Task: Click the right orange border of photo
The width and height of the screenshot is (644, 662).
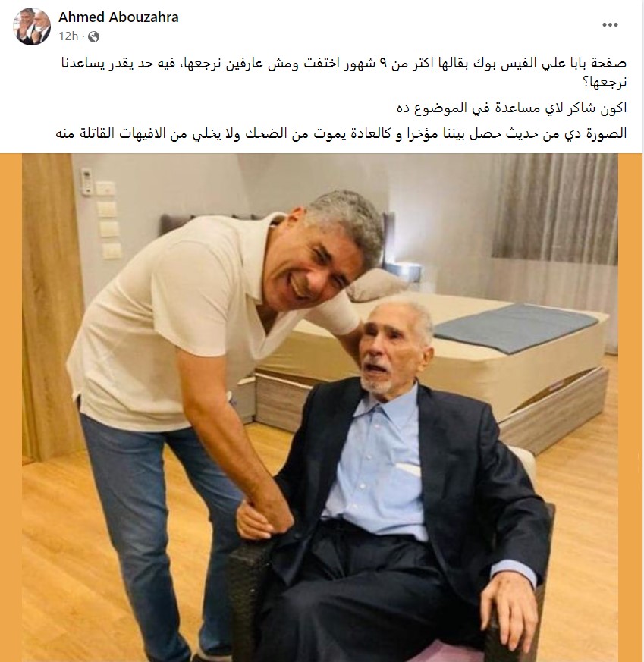Action: click(x=630, y=407)
